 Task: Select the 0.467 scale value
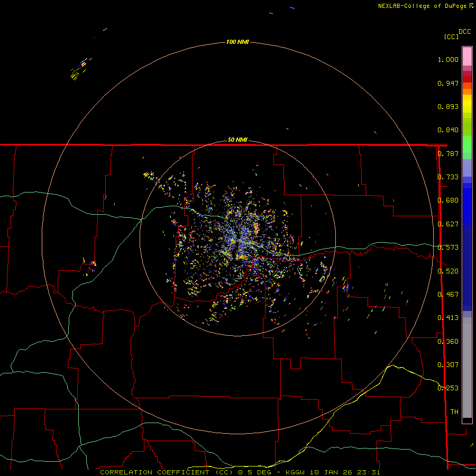coord(448,295)
